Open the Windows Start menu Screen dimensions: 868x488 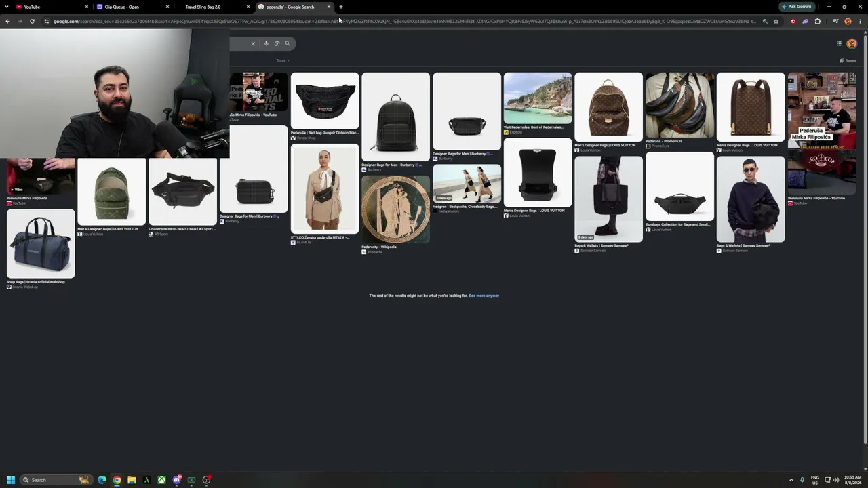tap(11, 480)
